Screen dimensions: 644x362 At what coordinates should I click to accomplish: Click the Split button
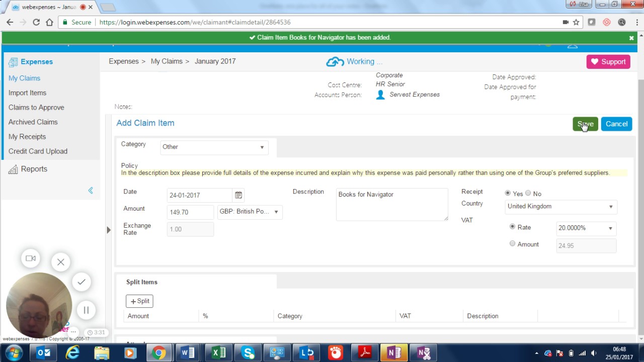(139, 301)
